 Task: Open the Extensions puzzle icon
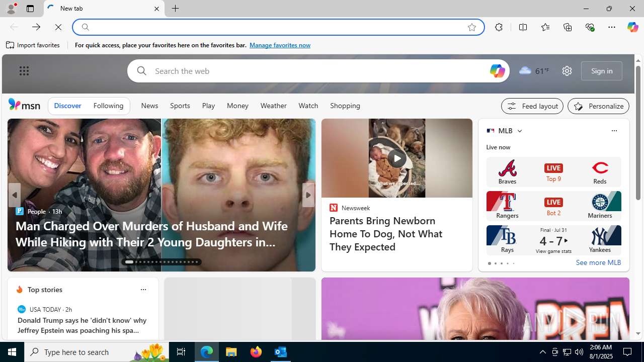pyautogui.click(x=499, y=27)
